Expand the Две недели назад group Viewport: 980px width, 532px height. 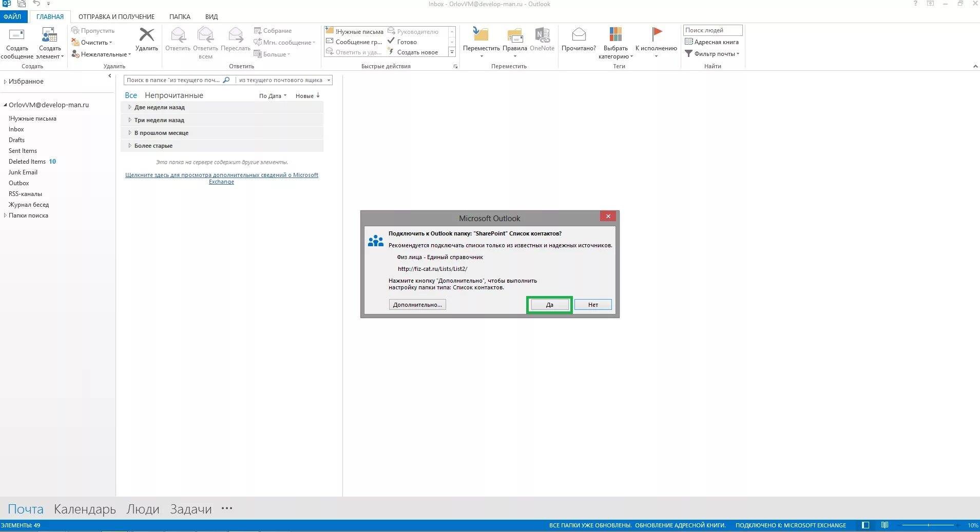[x=130, y=107]
